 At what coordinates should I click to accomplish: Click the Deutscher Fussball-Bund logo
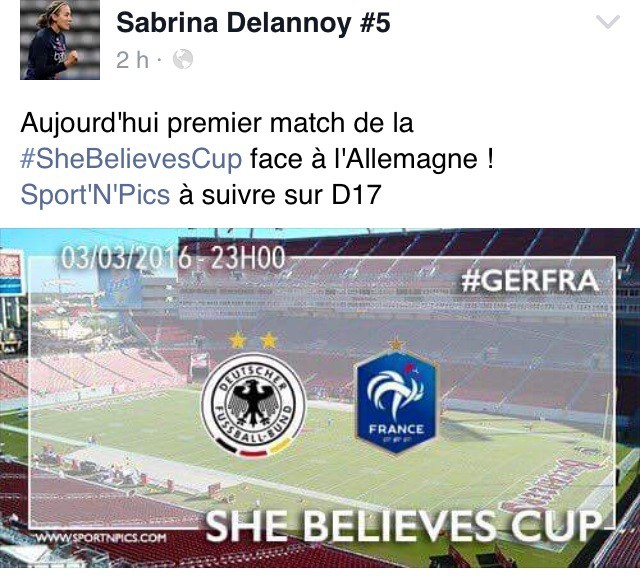pyautogui.click(x=253, y=405)
